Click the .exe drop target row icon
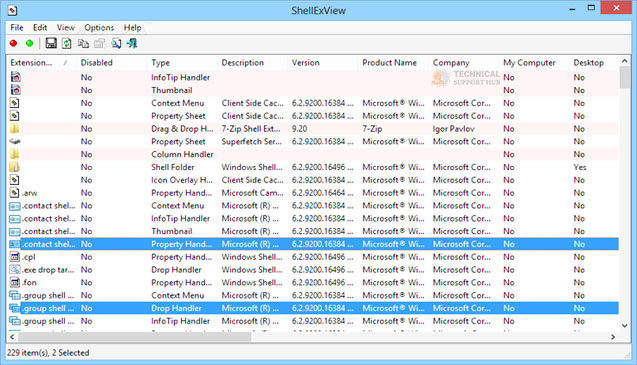Image resolution: width=637 pixels, height=365 pixels. (15, 269)
